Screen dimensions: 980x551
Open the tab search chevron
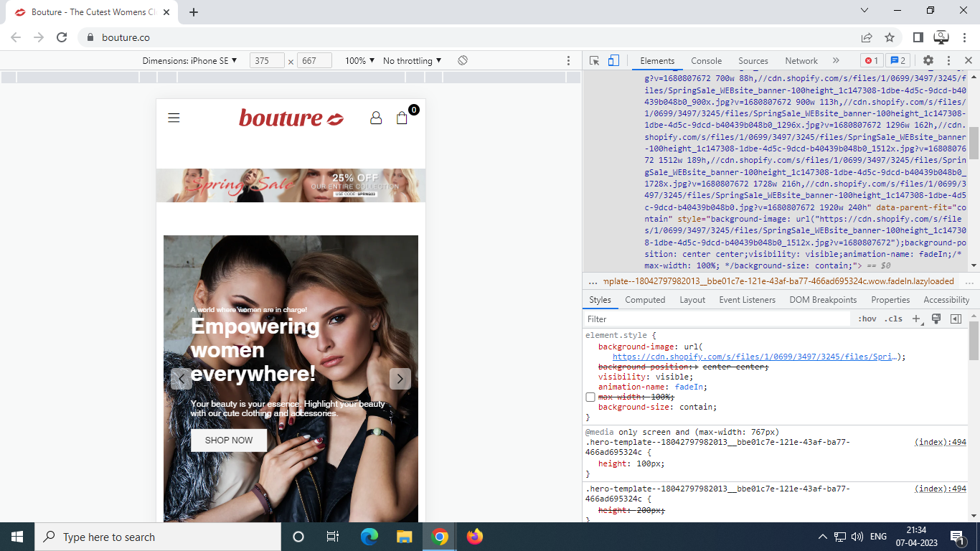864,10
